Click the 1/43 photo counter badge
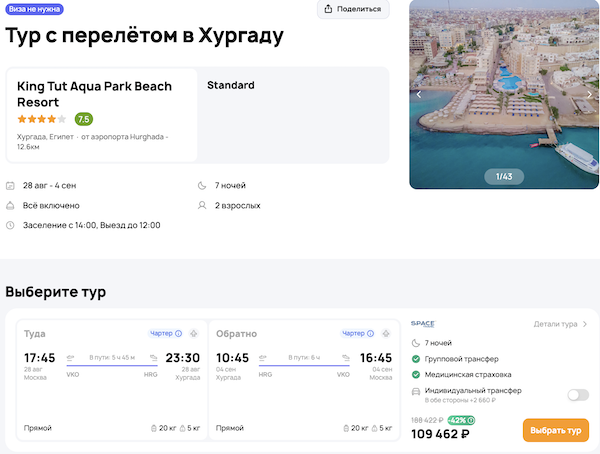Image resolution: width=600 pixels, height=454 pixels. tap(504, 177)
